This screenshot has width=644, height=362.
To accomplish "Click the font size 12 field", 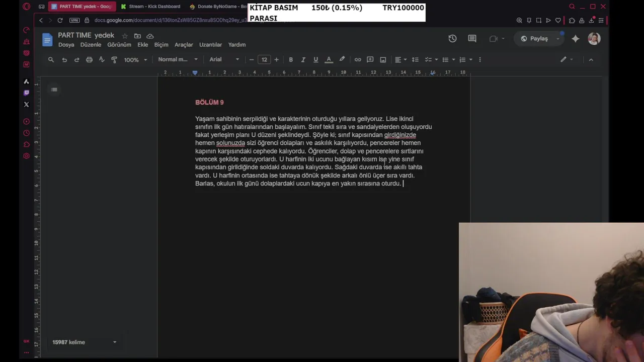I will tap(264, 59).
